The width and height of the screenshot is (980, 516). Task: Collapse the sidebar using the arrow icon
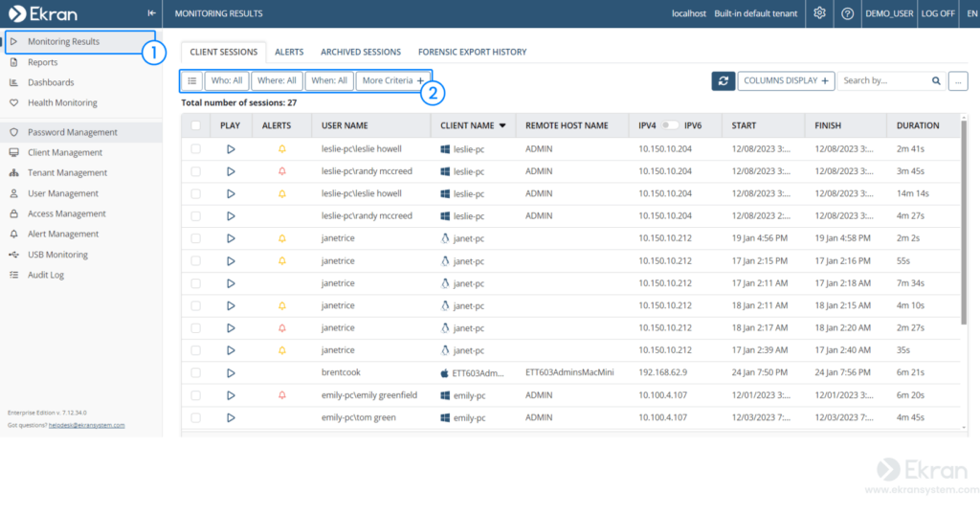point(151,13)
